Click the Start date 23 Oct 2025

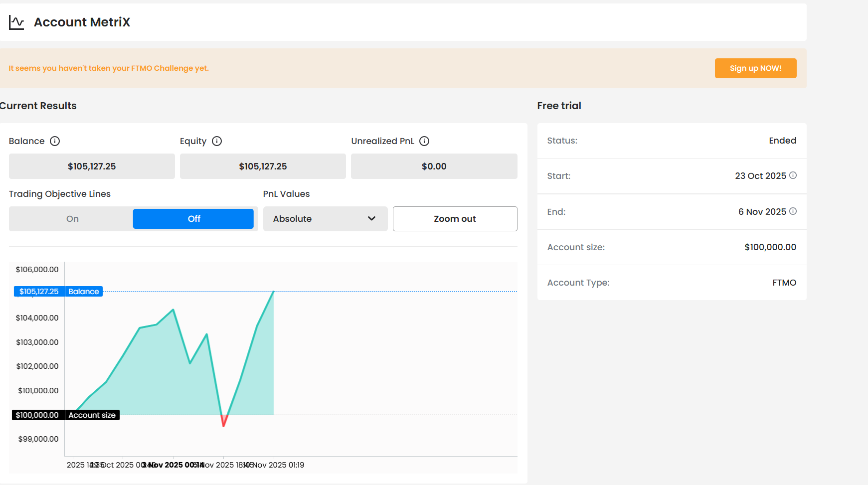(x=760, y=176)
